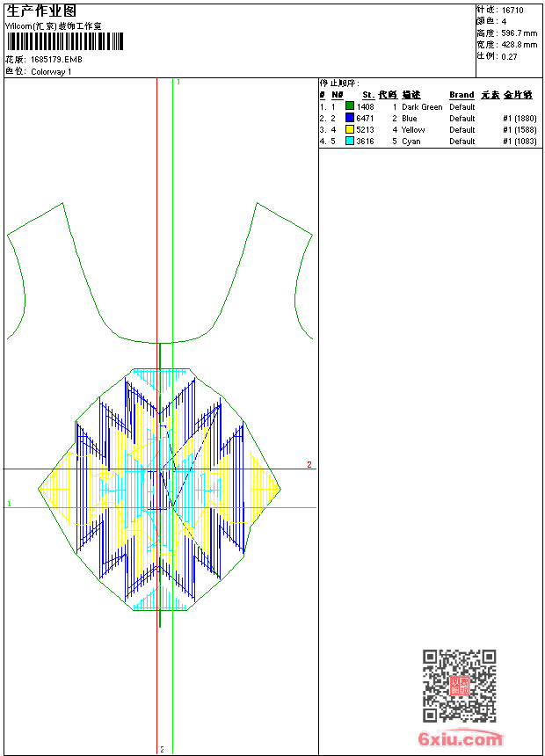This screenshot has height=756, width=545.
Task: Click the file name 1685179.EMB
Action: (x=56, y=59)
